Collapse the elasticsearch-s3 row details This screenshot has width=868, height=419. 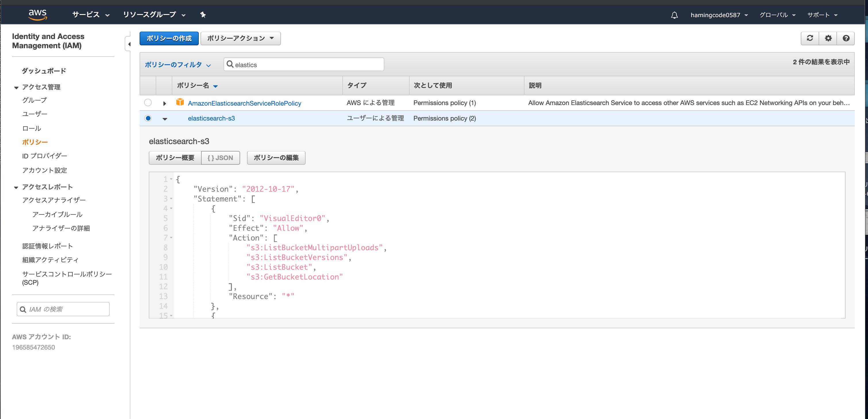(164, 119)
